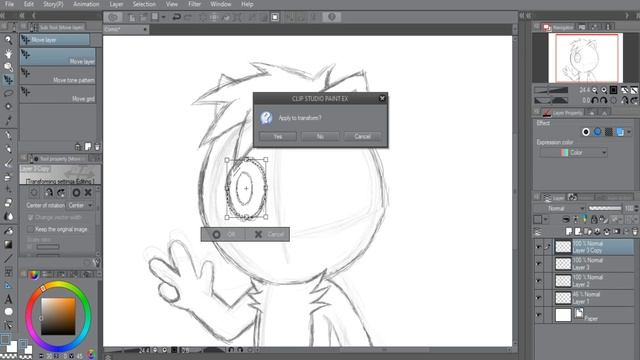Click OK on transform launcher bar

point(224,234)
